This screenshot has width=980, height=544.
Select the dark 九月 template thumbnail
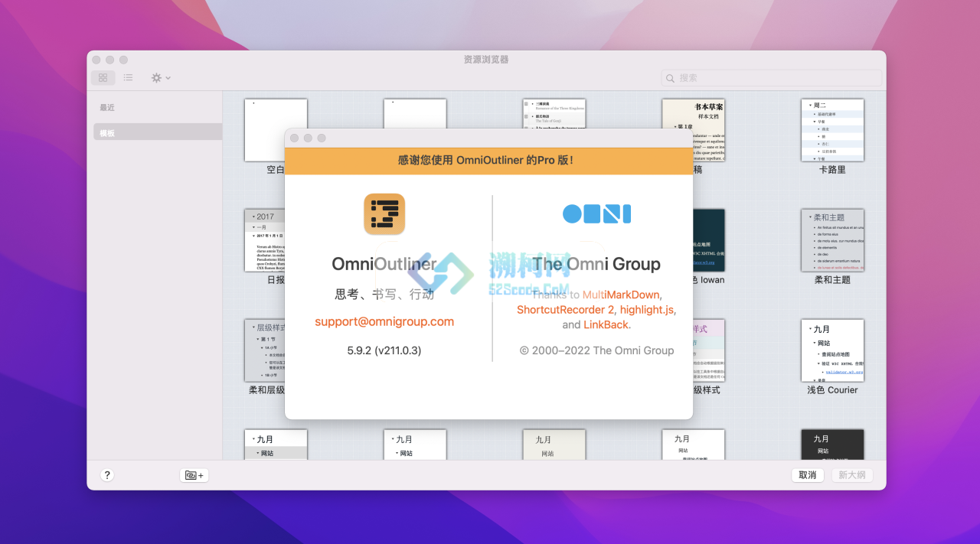pyautogui.click(x=832, y=445)
